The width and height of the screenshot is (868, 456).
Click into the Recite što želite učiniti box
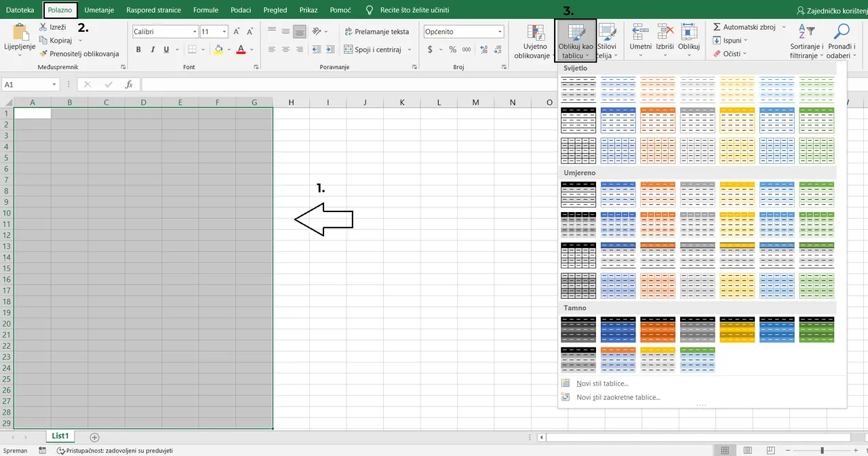click(414, 10)
